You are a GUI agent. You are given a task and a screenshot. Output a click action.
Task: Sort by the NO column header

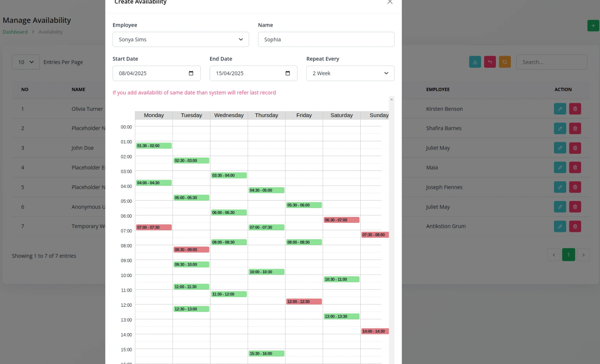[25, 89]
